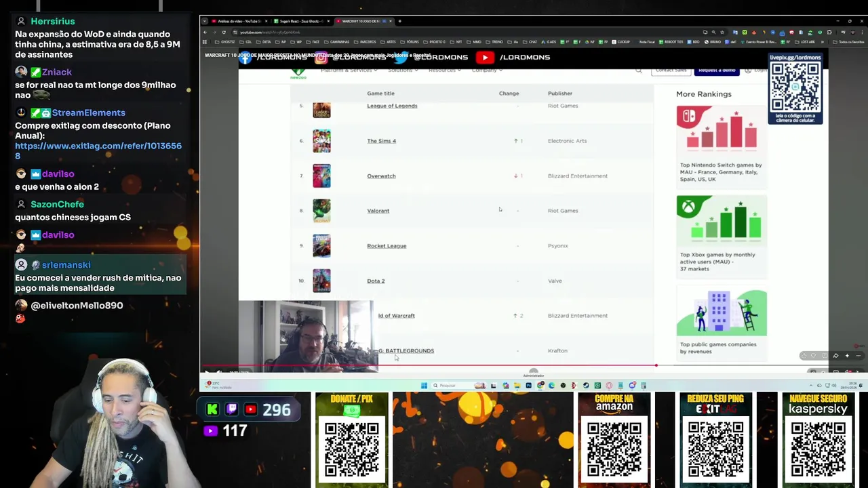Go back using the browser back arrow
The height and width of the screenshot is (488, 868).
[x=205, y=33]
